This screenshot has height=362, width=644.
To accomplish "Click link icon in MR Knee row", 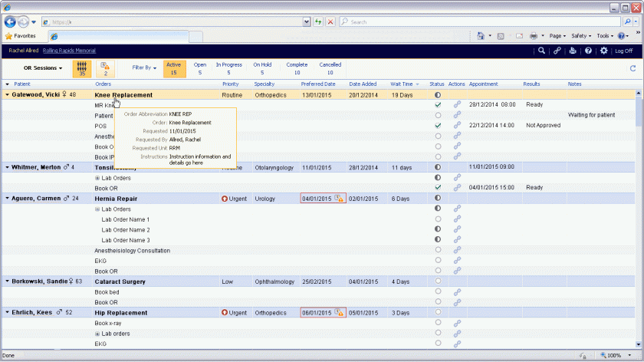I will click(x=457, y=104).
